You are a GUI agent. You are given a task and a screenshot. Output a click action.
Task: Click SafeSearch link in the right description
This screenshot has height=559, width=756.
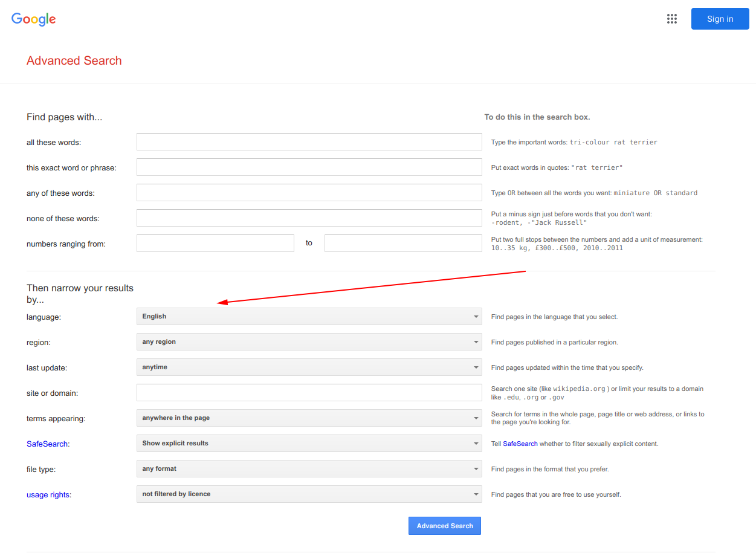520,444
